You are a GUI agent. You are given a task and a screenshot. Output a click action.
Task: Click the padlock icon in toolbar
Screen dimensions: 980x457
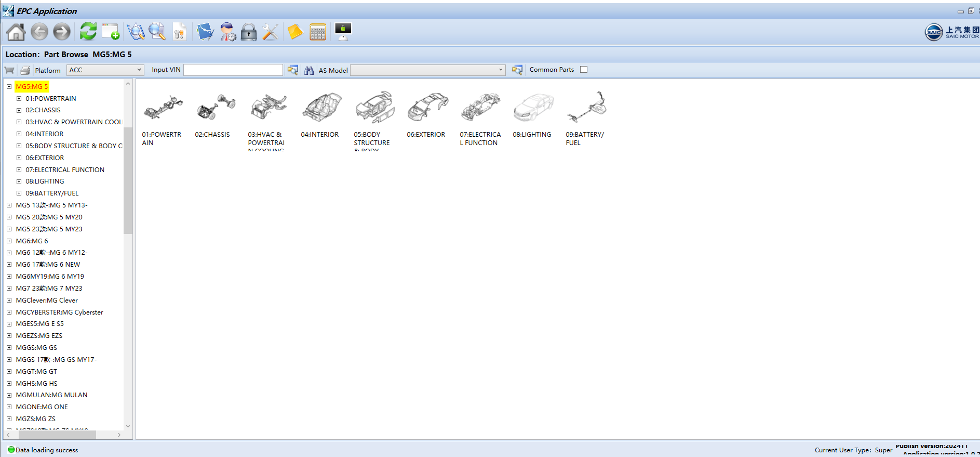click(x=249, y=32)
